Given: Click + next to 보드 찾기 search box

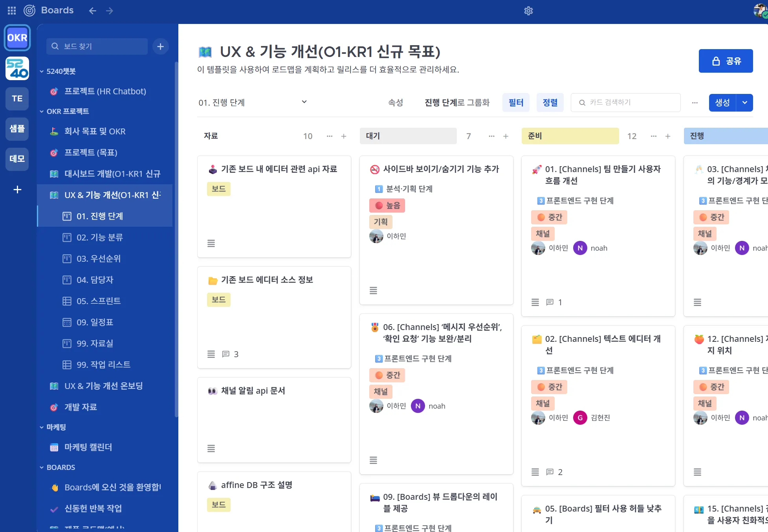Looking at the screenshot, I should click(160, 46).
